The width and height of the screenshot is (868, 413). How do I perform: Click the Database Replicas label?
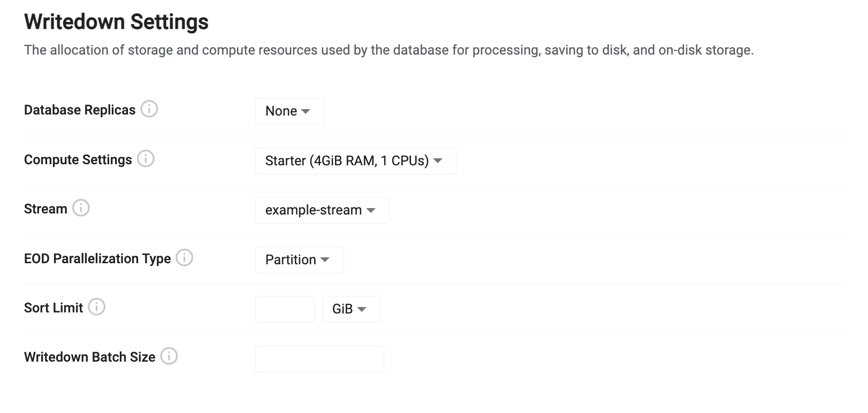point(80,110)
